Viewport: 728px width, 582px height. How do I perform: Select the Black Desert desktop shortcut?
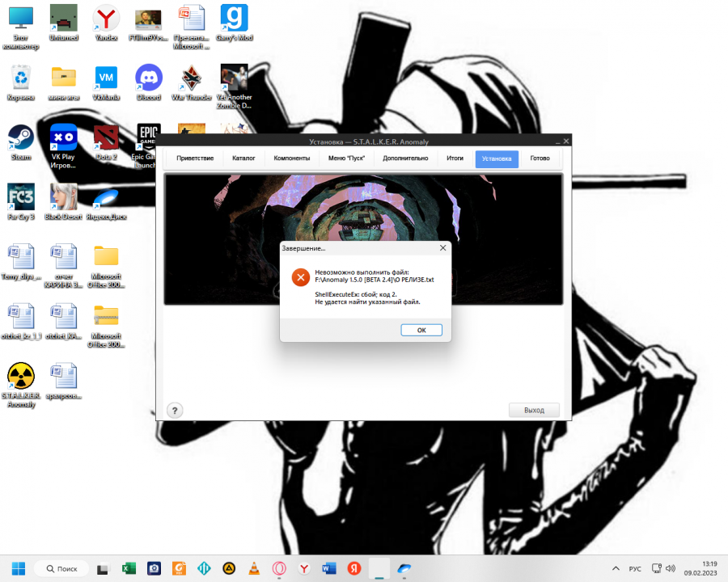tap(63, 201)
